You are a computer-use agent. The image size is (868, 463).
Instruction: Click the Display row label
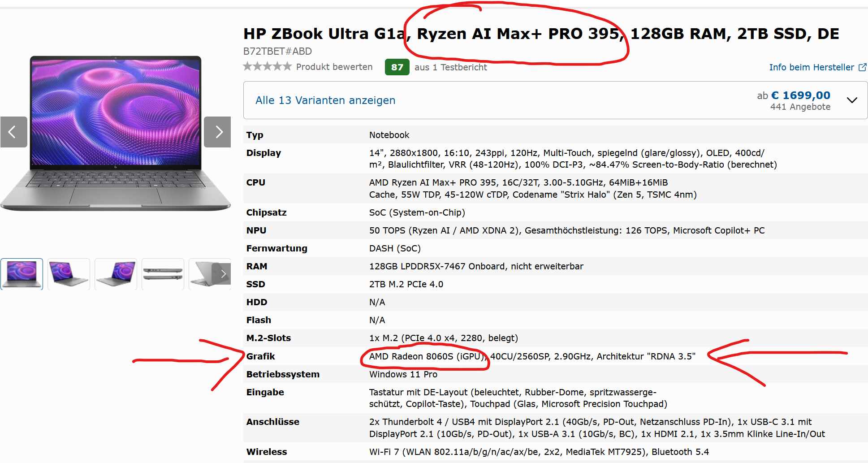tap(263, 153)
